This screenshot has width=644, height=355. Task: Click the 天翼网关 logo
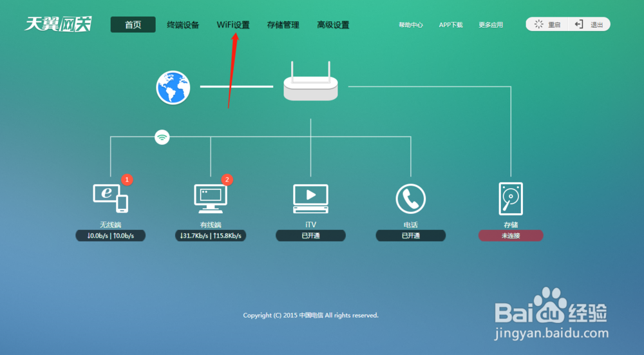pos(58,24)
